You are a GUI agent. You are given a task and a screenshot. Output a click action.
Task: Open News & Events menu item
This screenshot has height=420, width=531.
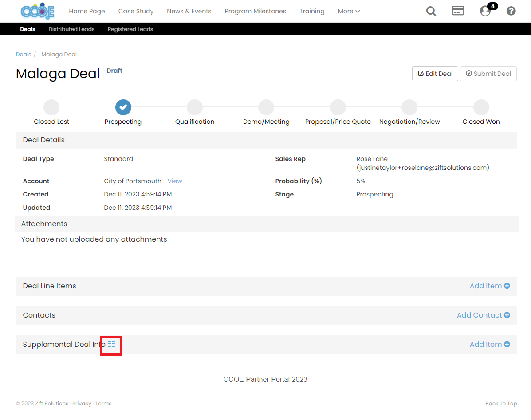pos(189,11)
